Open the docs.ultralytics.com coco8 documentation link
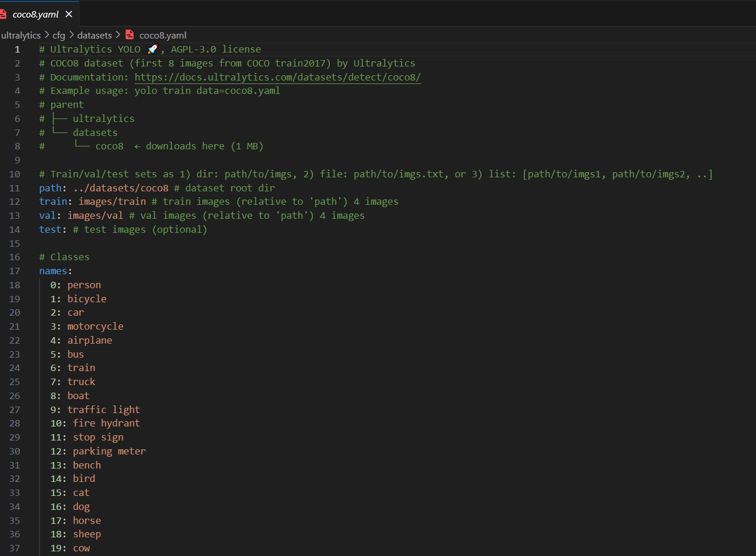Viewport: 756px width, 556px height. point(277,77)
